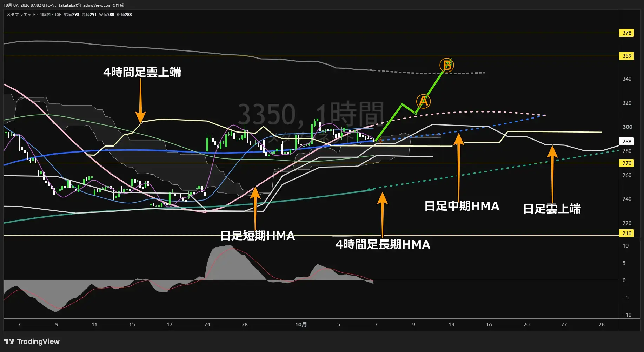Select the 4時間足雲上端 text annotation
Image resolution: width=644 pixels, height=352 pixels.
[x=142, y=72]
